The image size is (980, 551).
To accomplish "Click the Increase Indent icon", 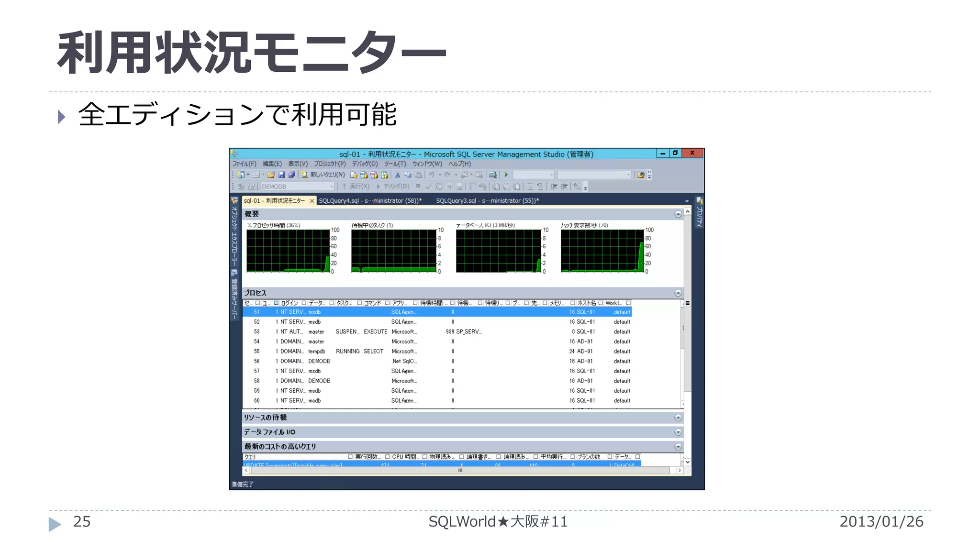I will pos(565,187).
